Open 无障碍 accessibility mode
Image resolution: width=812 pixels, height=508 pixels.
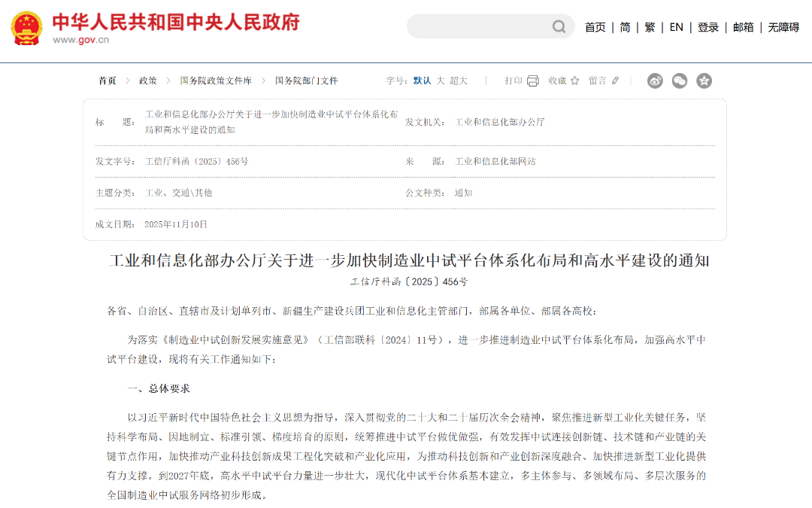point(783,28)
